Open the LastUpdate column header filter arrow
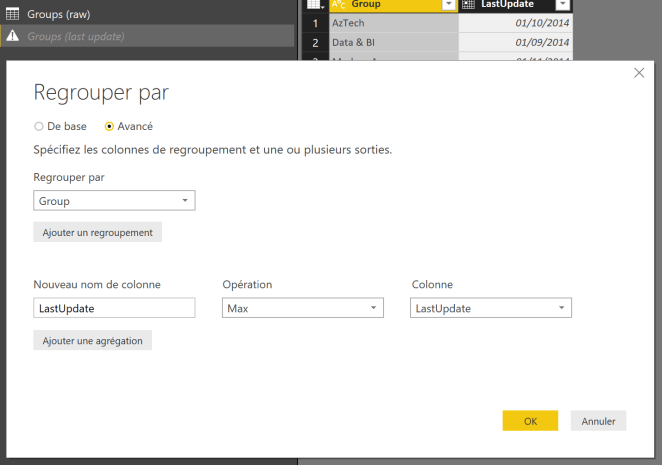The height and width of the screenshot is (465, 662). coord(562,5)
